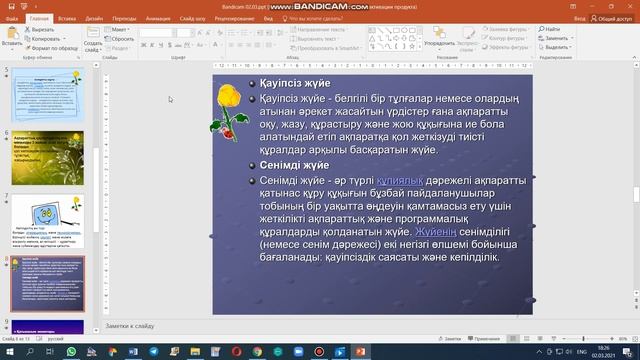Select rectangle shape in shapes gallery

396,30
